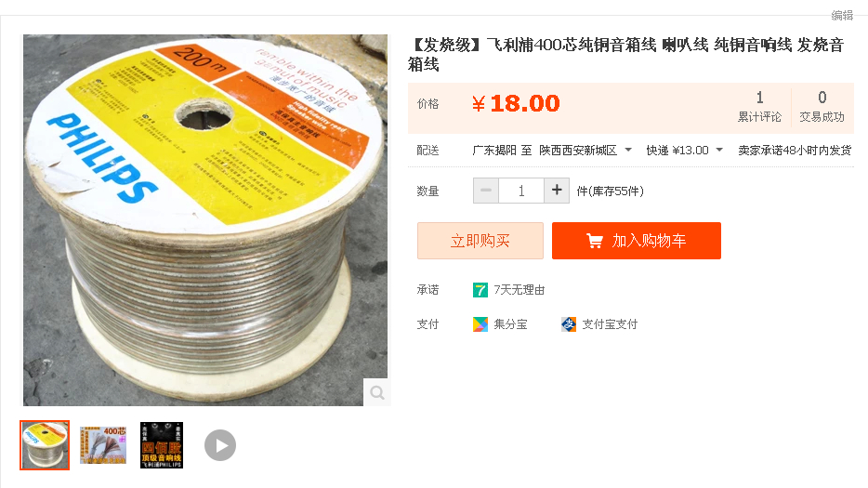868x488 pixels.
Task: Click the 编辑 edit link
Action: (842, 16)
